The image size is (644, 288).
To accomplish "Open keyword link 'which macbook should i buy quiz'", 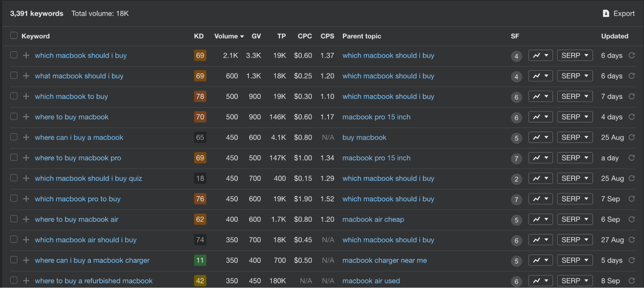I will pyautogui.click(x=88, y=178).
